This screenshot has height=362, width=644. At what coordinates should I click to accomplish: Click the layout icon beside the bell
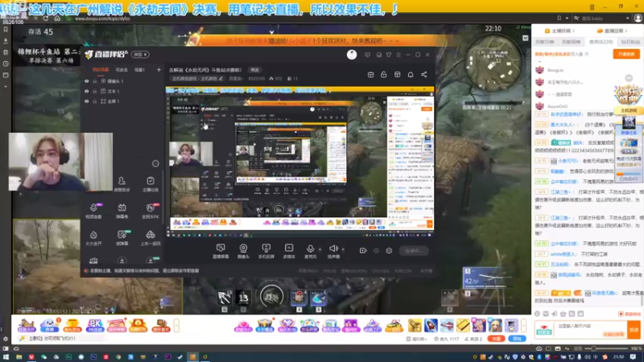(x=397, y=74)
